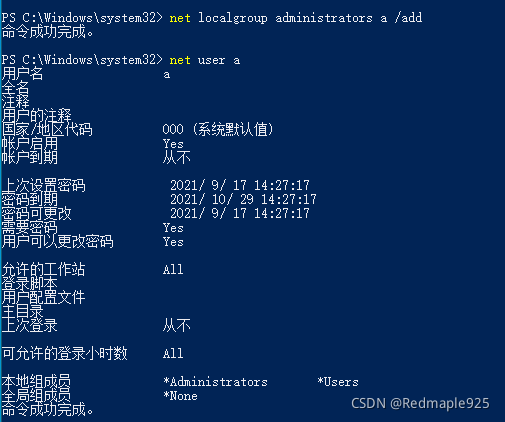Click the first PS C:\Windows\system32> prompt
505x422 pixels.
tap(82, 18)
